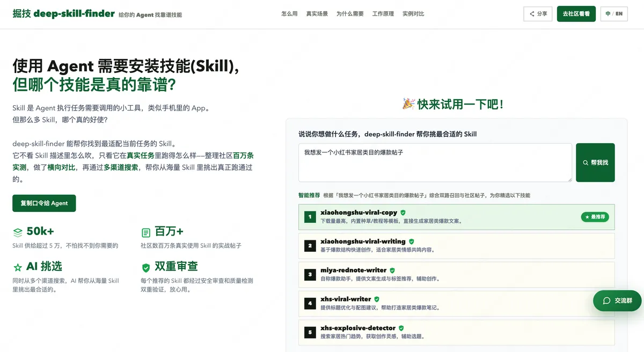Jump to 工作原理 section

click(x=383, y=14)
